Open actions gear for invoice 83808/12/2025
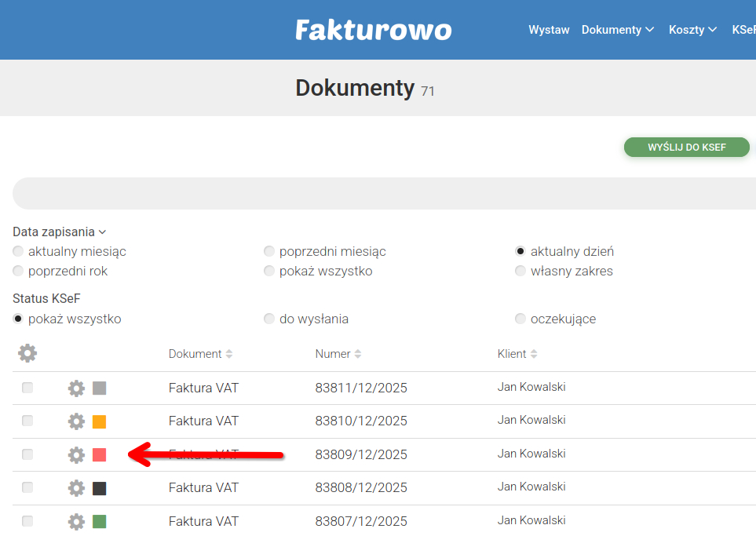Viewport: 756px width, 536px height. pos(75,487)
